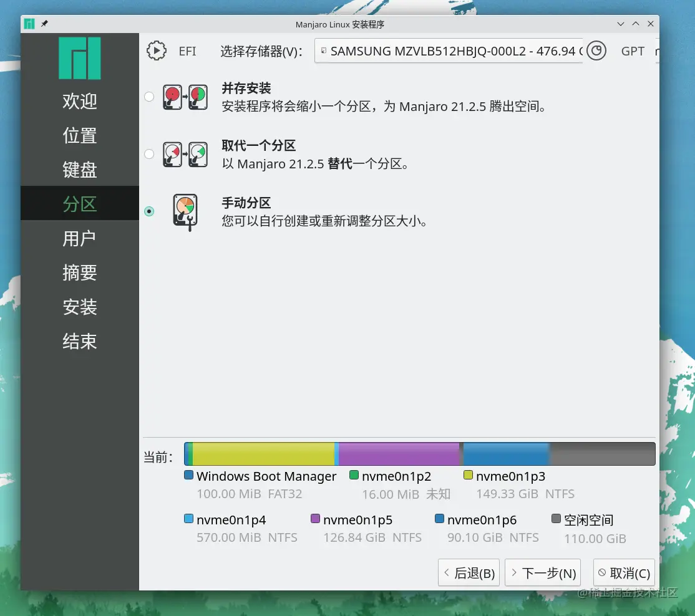The width and height of the screenshot is (695, 616).
Task: Click the green nvme0n1p2 legend swatch
Action: (x=354, y=475)
